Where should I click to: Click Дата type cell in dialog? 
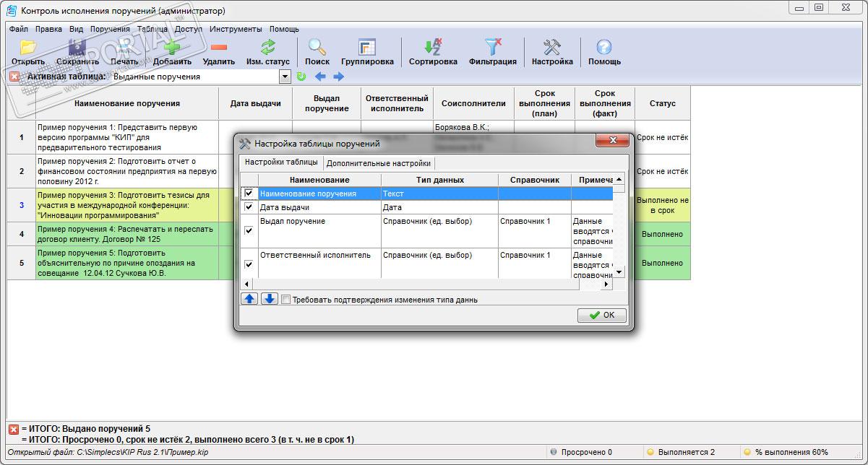click(x=440, y=207)
